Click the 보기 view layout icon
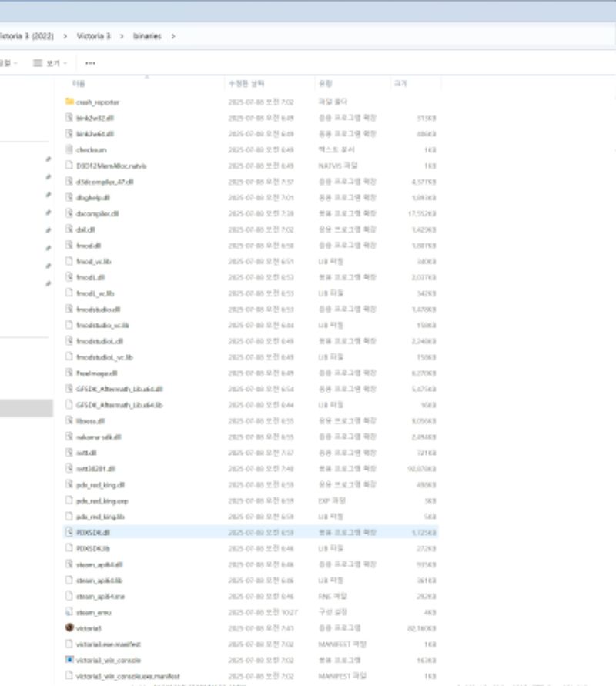 pyautogui.click(x=38, y=63)
